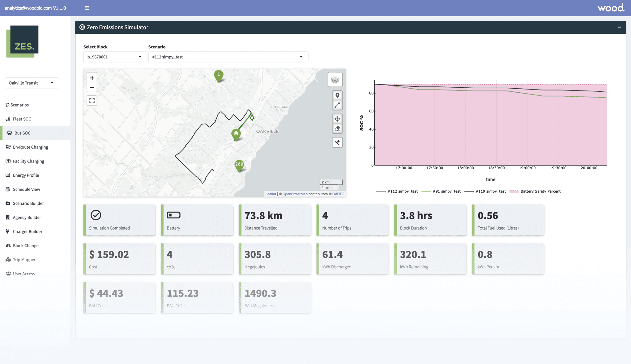This screenshot has height=364, width=631.
Task: Select the eraser tool on map
Action: pyautogui.click(x=337, y=129)
